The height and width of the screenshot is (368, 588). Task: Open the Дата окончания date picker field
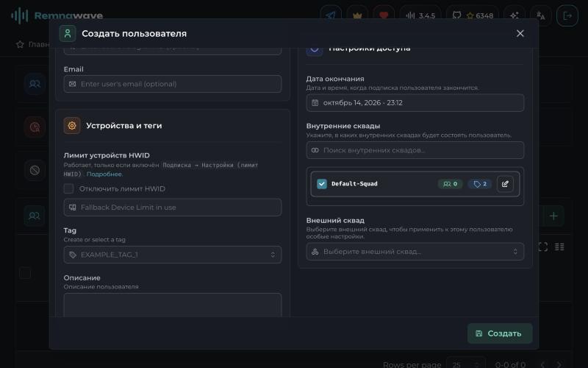tap(415, 102)
